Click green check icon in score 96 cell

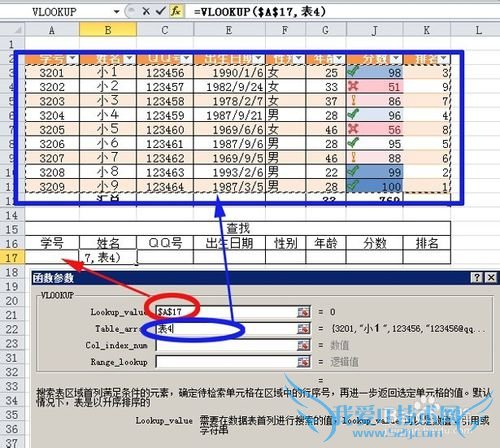353,115
